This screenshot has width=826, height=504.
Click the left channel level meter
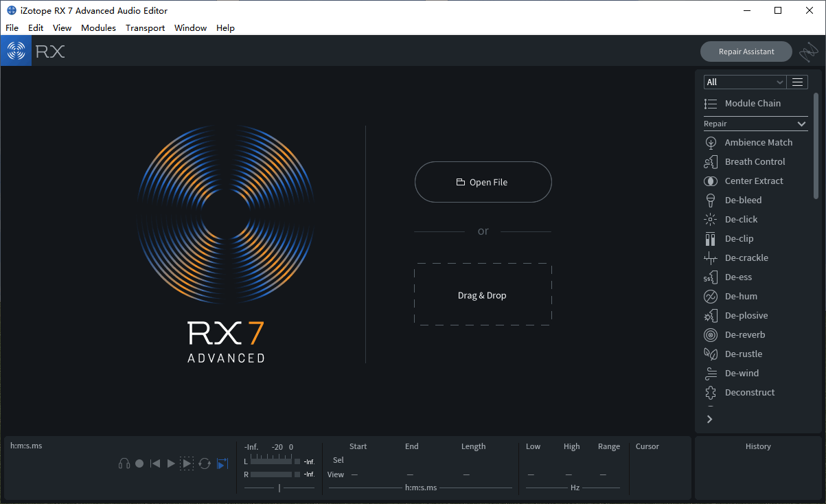(271, 461)
